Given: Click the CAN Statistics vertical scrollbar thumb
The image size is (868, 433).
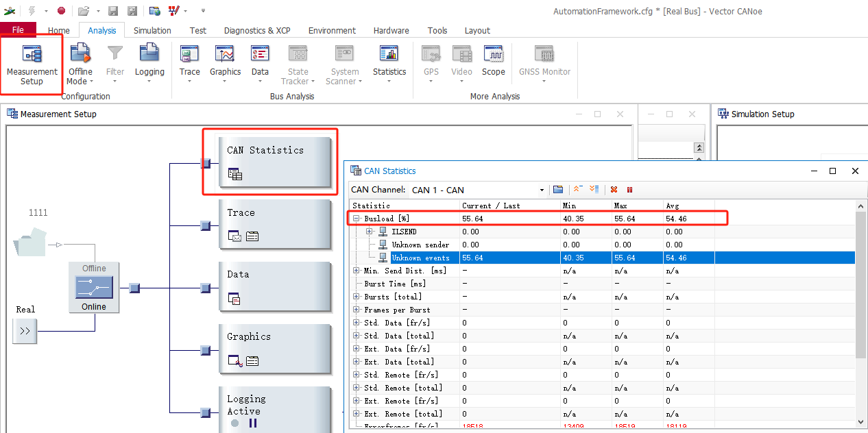Looking at the screenshot, I should (860, 284).
